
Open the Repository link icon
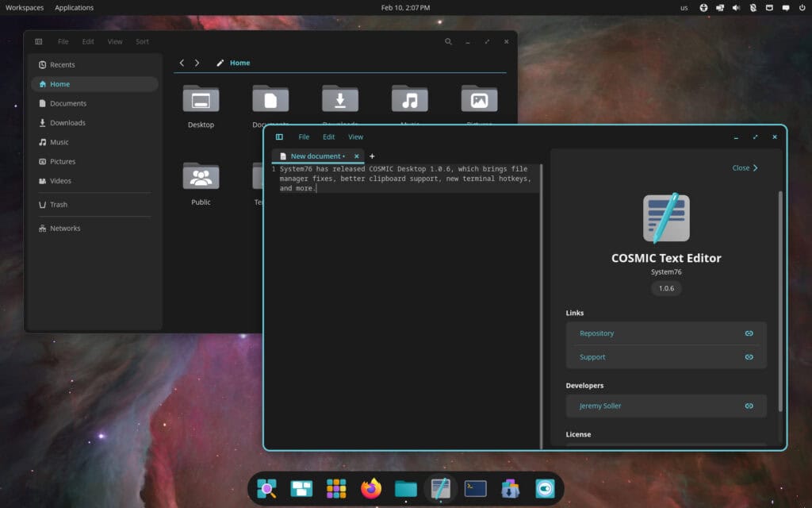coord(749,333)
